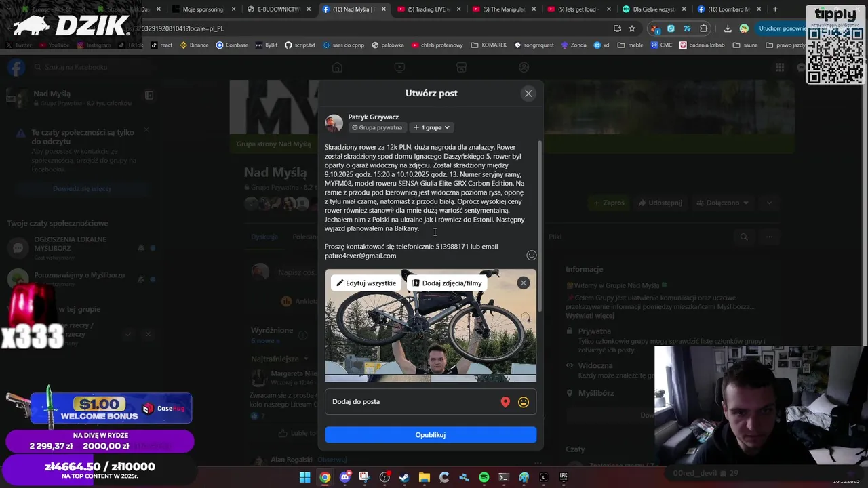Open the ByBit bookmark

pos(266,45)
